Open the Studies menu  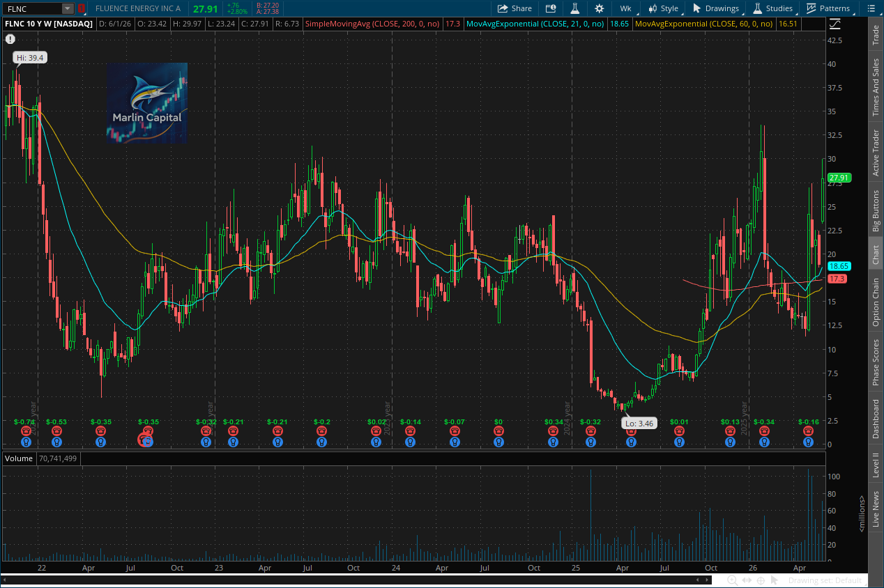point(772,8)
